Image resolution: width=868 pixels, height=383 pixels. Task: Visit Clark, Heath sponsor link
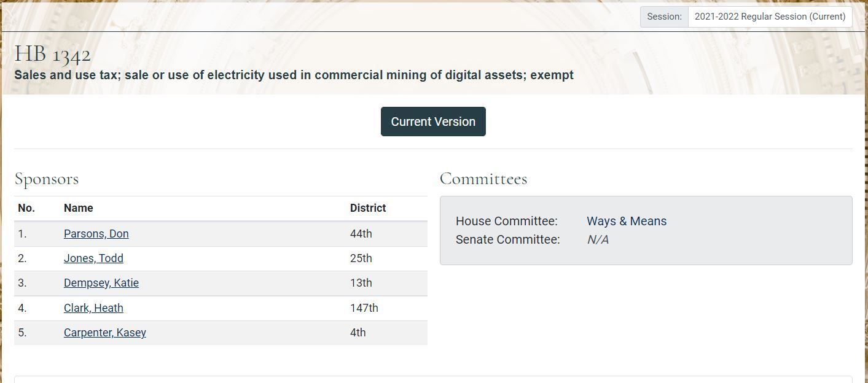pos(93,308)
